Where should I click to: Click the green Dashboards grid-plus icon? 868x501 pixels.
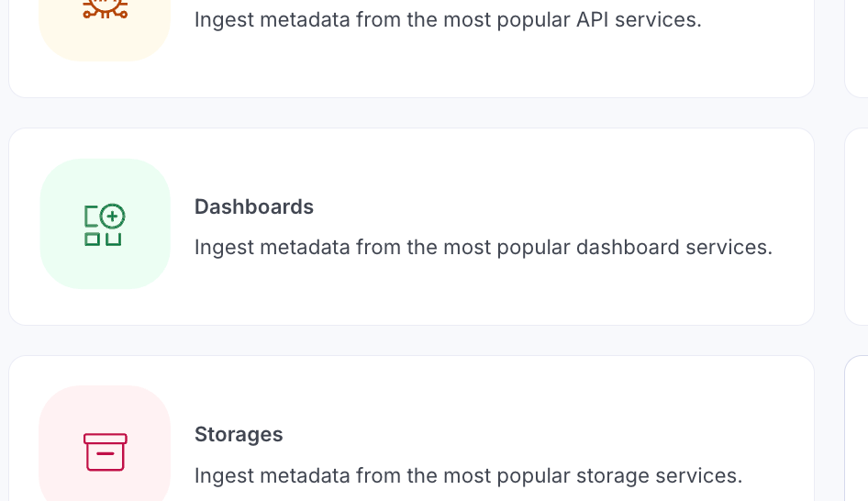(105, 226)
